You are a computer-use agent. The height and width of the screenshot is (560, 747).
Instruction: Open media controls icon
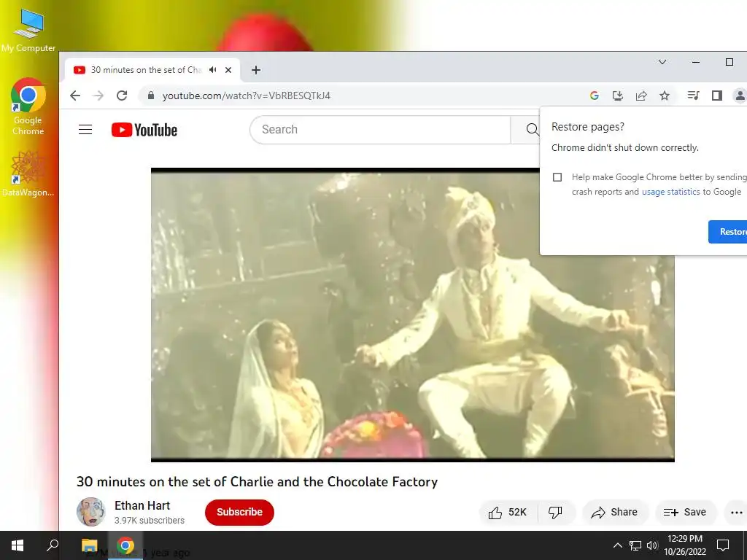693,96
